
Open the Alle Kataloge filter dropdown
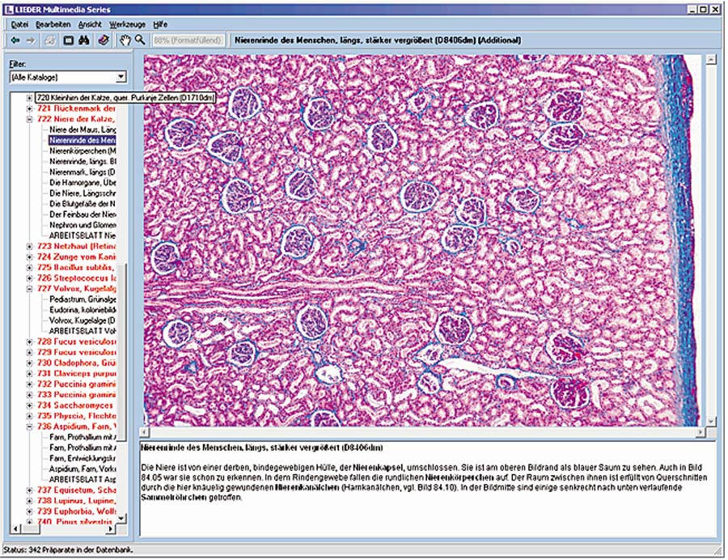tap(121, 77)
